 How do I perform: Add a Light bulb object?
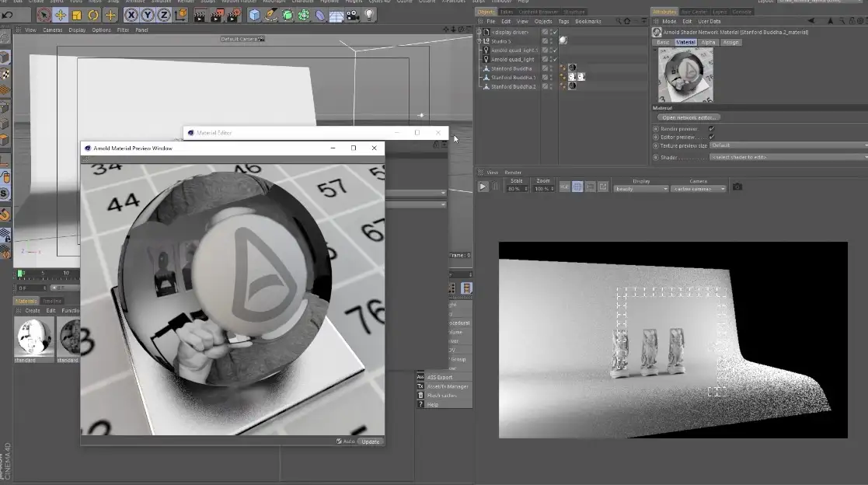pos(369,15)
